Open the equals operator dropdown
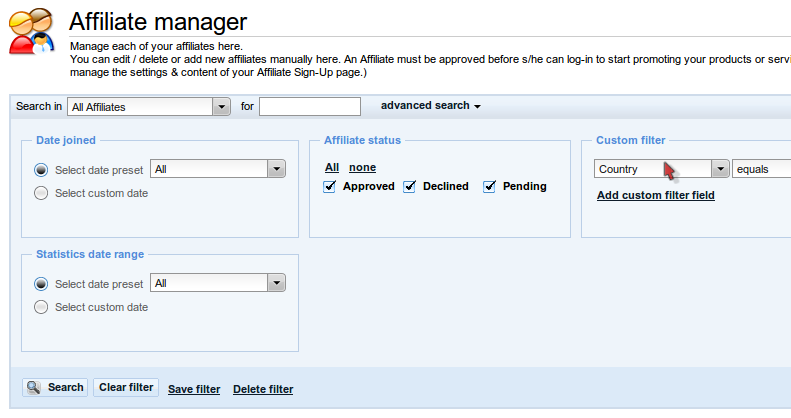Viewport: 791px width, 418px height. [762, 169]
